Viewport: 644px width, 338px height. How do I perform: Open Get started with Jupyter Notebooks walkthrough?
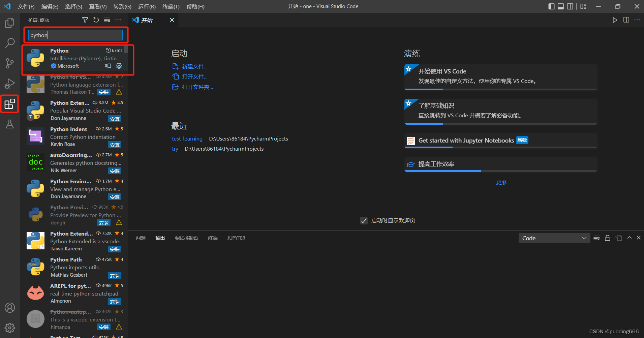501,141
